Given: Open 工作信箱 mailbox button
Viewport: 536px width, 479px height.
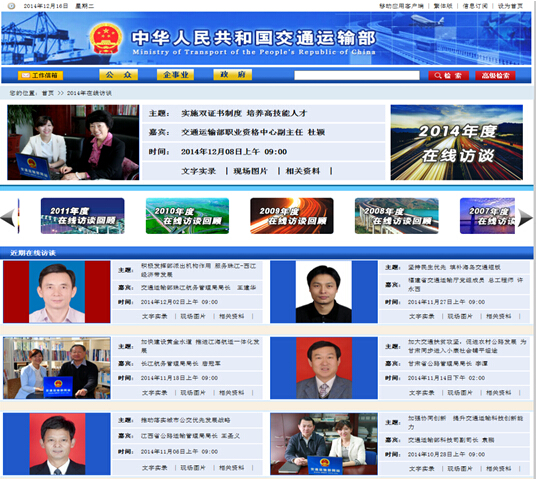Looking at the screenshot, I should coord(40,75).
